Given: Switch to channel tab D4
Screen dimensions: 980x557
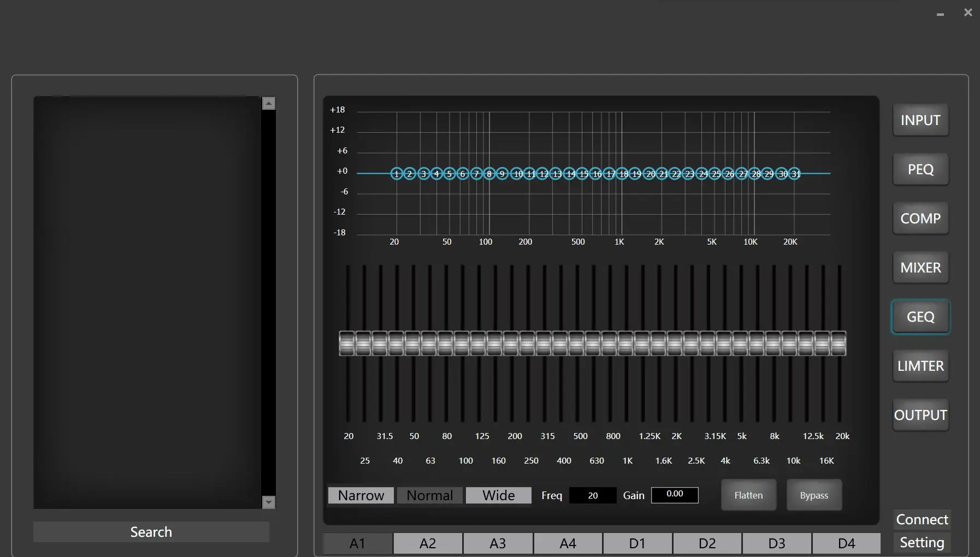Looking at the screenshot, I should click(x=847, y=543).
